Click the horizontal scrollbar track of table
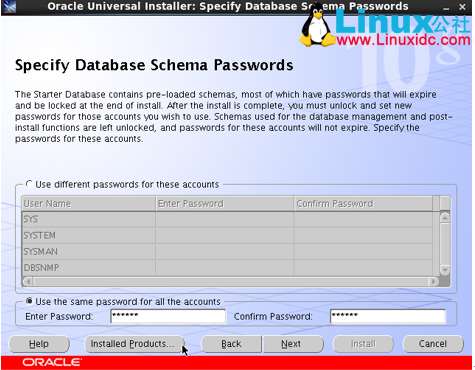This screenshot has height=370, width=475. click(x=231, y=282)
